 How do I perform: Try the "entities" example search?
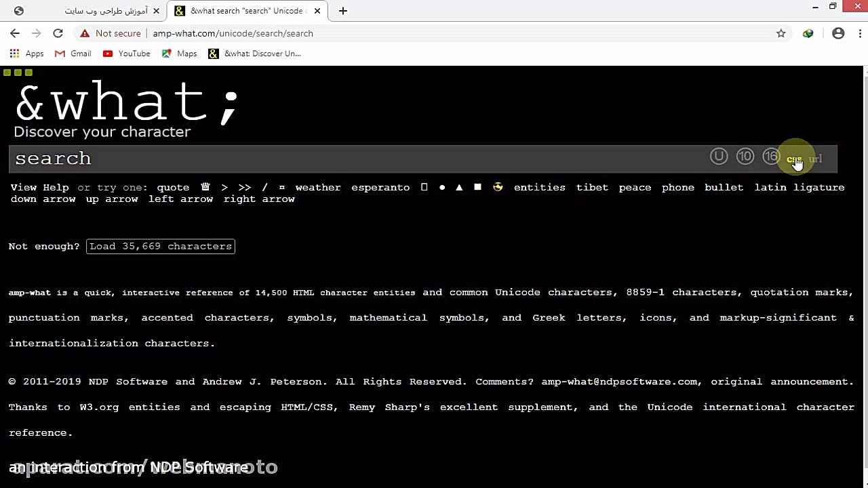coord(540,187)
